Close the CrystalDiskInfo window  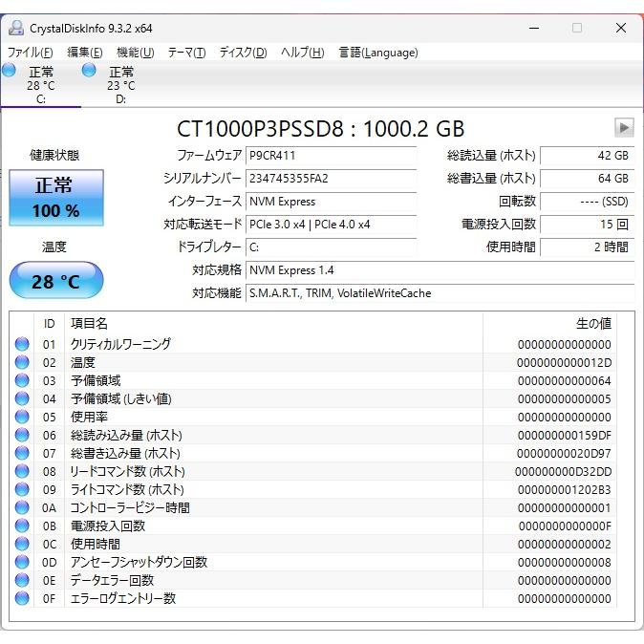click(x=621, y=28)
